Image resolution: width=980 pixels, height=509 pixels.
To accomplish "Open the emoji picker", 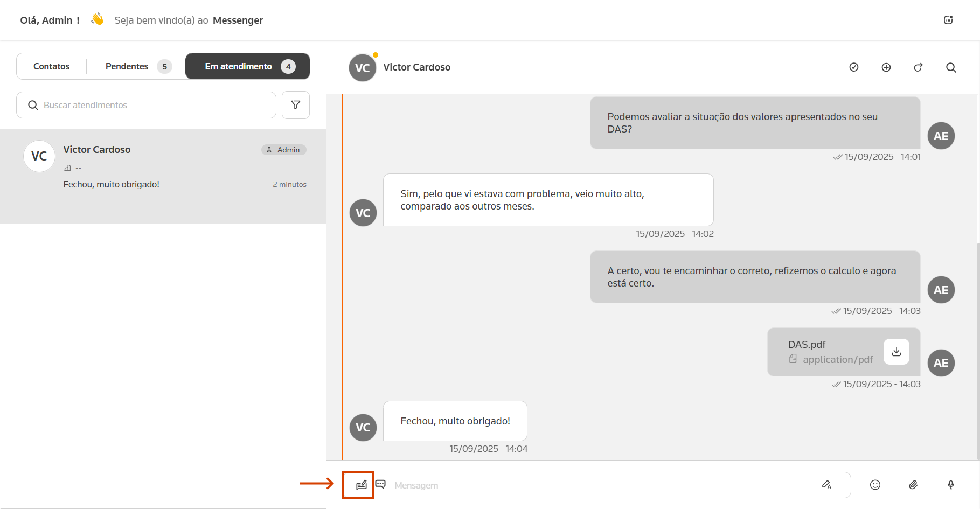I will [x=875, y=485].
